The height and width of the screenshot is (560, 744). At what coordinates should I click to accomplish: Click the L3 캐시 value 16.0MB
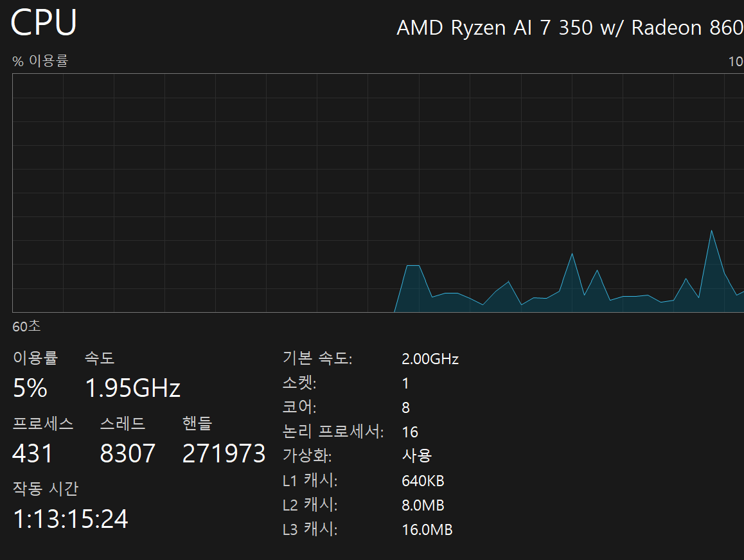point(427,530)
